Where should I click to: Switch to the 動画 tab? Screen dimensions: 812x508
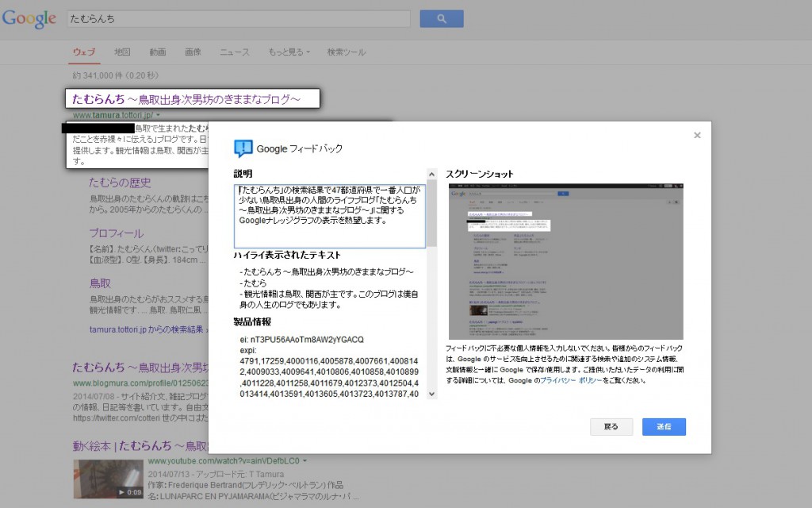point(158,52)
